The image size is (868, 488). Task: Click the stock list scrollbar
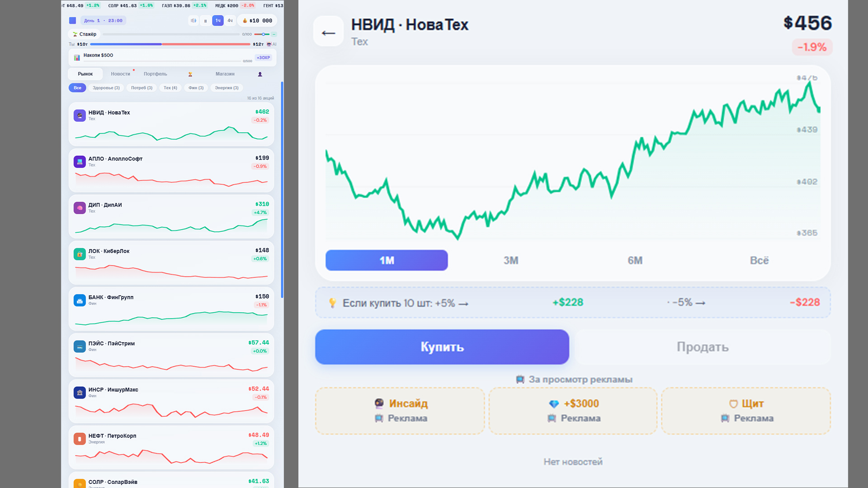click(x=282, y=190)
